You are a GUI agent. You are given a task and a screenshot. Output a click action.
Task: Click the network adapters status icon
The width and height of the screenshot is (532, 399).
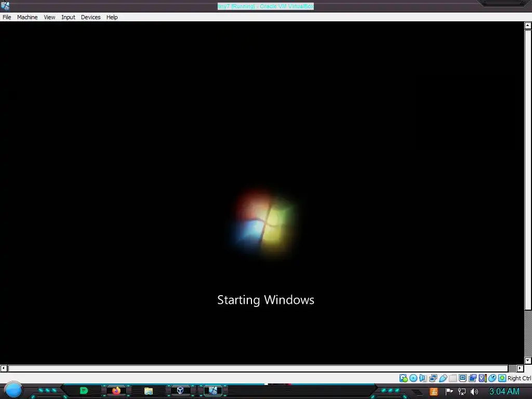[x=433, y=378]
